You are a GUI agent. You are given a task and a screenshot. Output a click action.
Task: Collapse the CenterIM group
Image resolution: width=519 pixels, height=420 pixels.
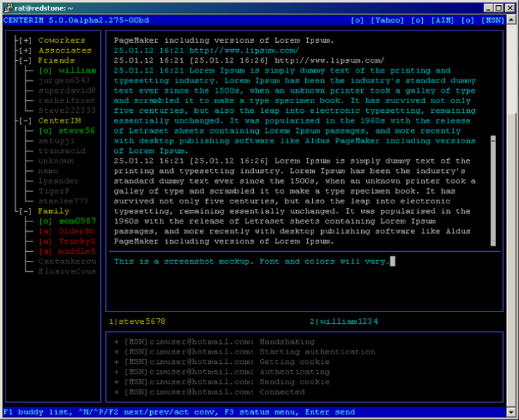(x=25, y=121)
